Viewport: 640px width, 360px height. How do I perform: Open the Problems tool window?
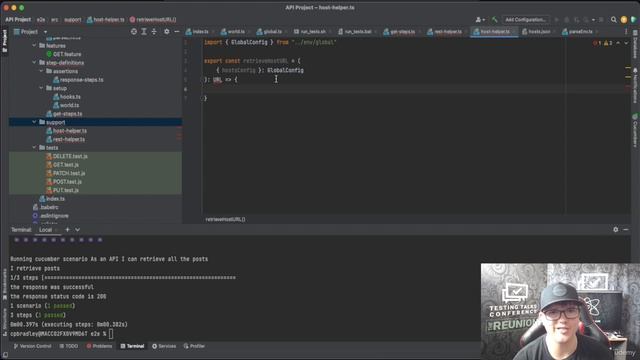click(99, 346)
